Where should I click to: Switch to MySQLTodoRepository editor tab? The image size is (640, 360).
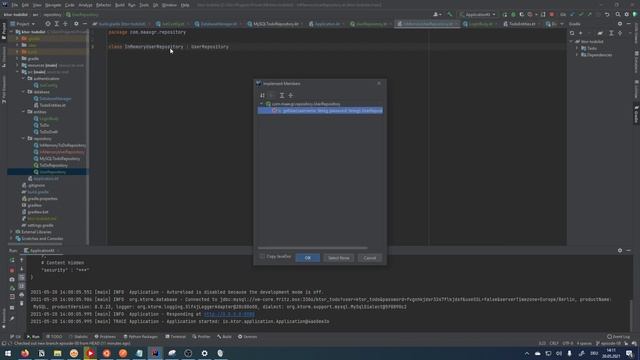[x=275, y=24]
